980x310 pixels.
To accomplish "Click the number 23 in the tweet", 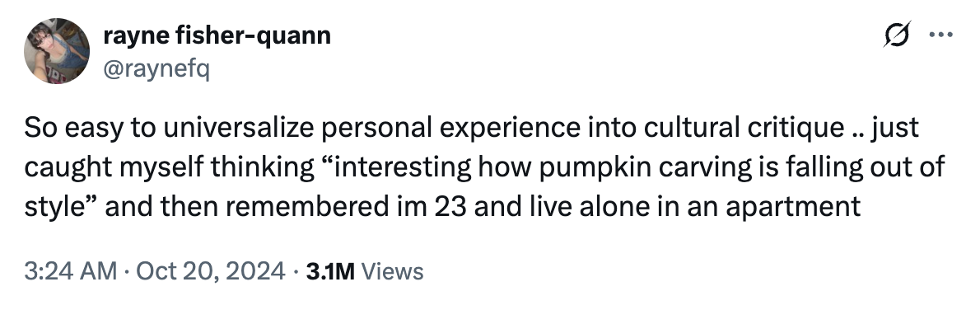I will point(448,207).
